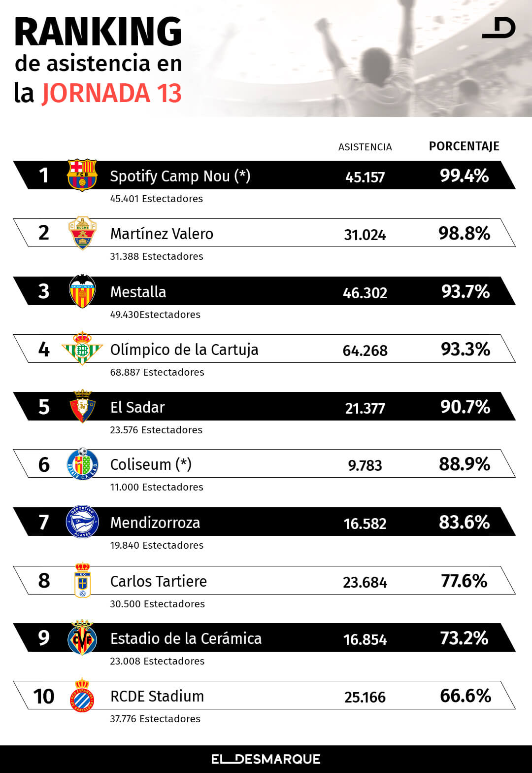This screenshot has width=532, height=773.
Task: Click the RCDE Stadium 66.6% value
Action: click(465, 696)
